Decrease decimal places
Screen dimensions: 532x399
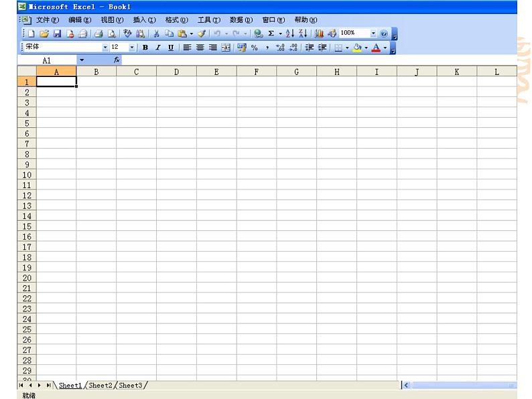(293, 48)
